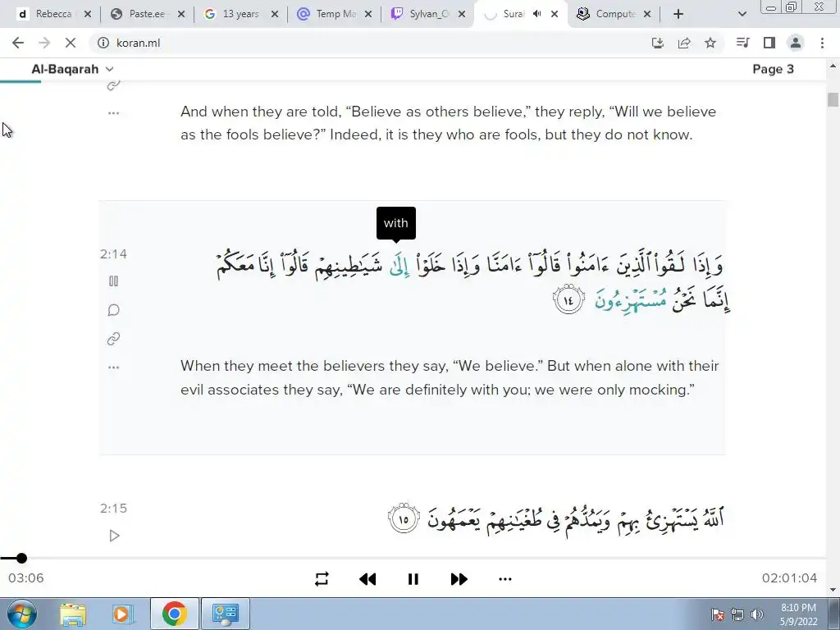
Task: Install app icon in address bar
Action: (658, 43)
